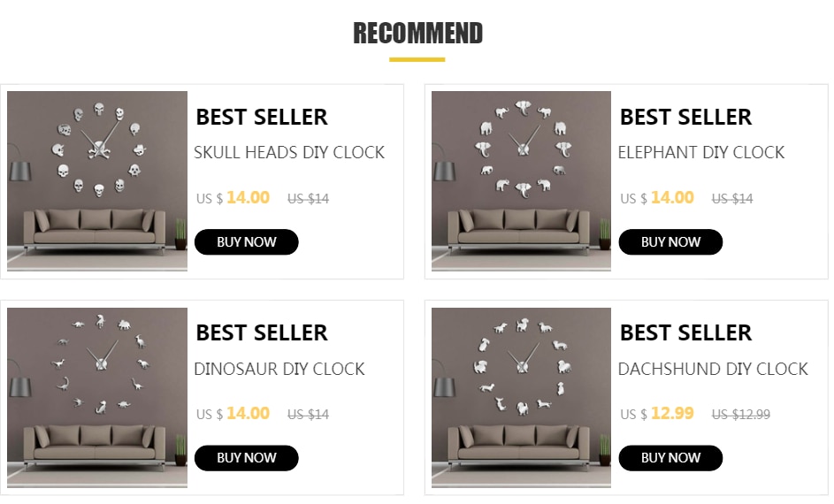Buy the Elephant DIY Clock now
Image resolution: width=834 pixels, height=504 pixels.
tap(670, 242)
